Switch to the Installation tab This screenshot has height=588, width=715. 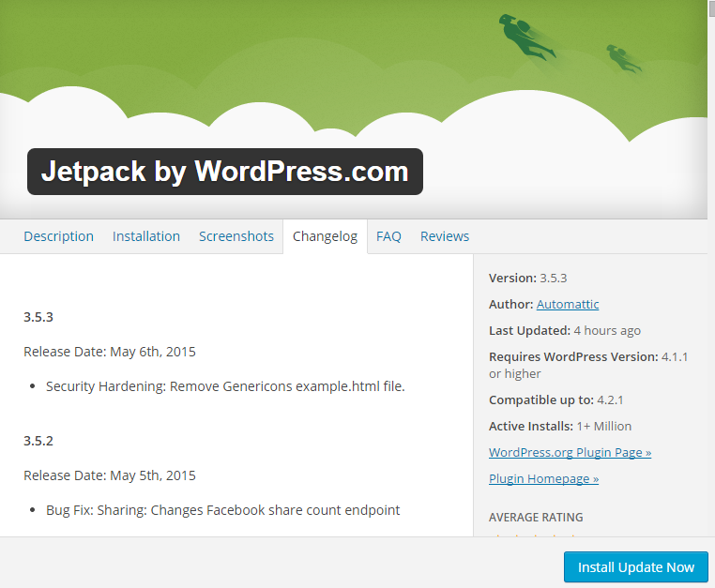click(146, 236)
